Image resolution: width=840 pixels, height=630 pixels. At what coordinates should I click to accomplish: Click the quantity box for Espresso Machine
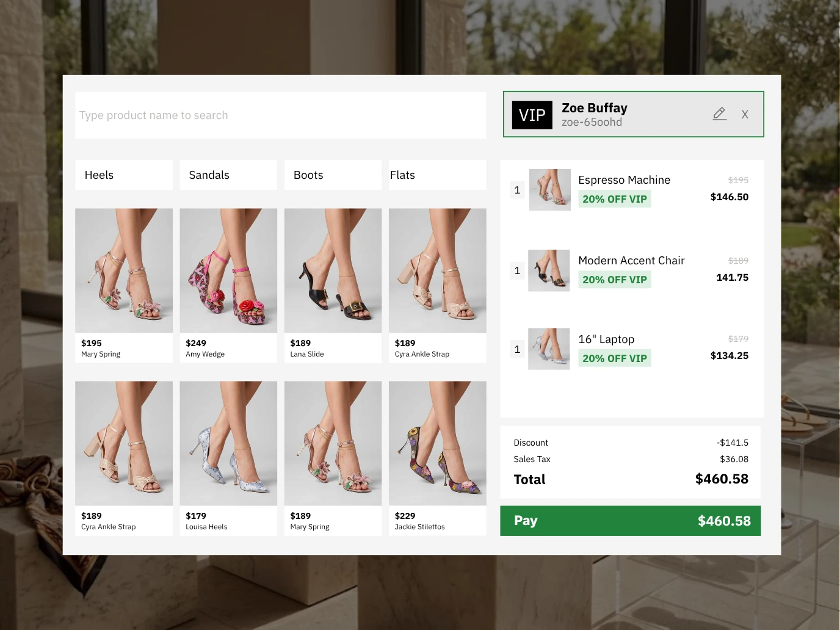tap(517, 190)
